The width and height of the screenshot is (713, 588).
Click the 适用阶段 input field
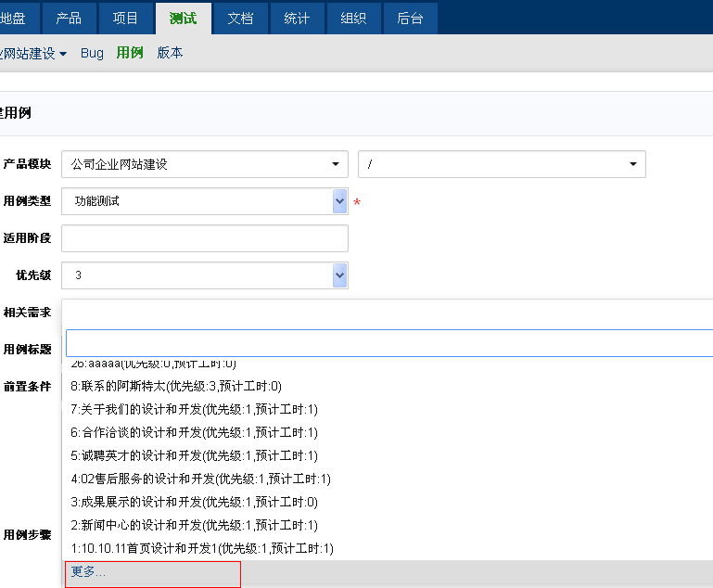click(x=204, y=238)
